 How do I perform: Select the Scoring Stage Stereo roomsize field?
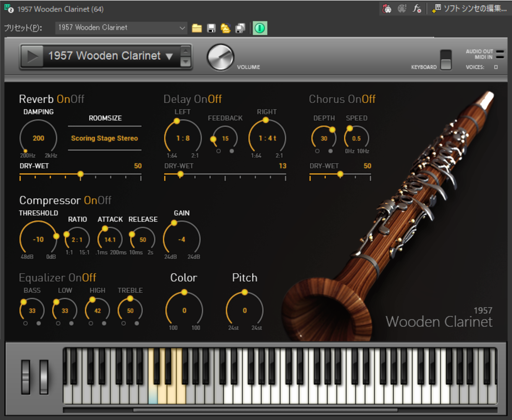tap(104, 138)
